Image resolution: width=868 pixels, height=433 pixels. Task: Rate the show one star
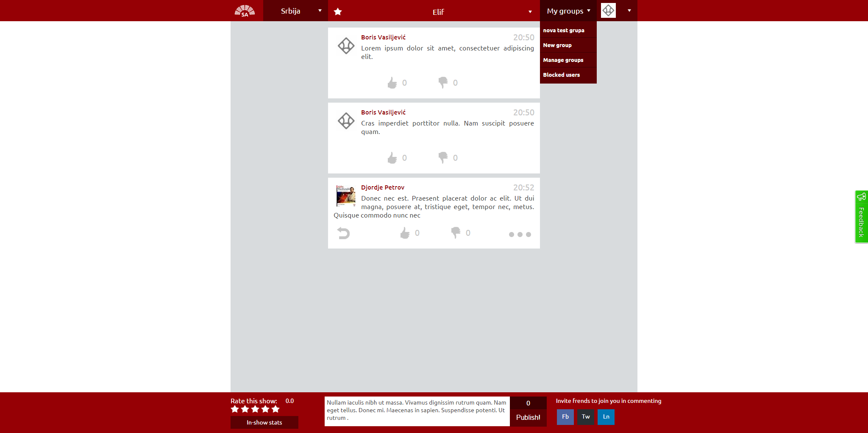(x=235, y=409)
